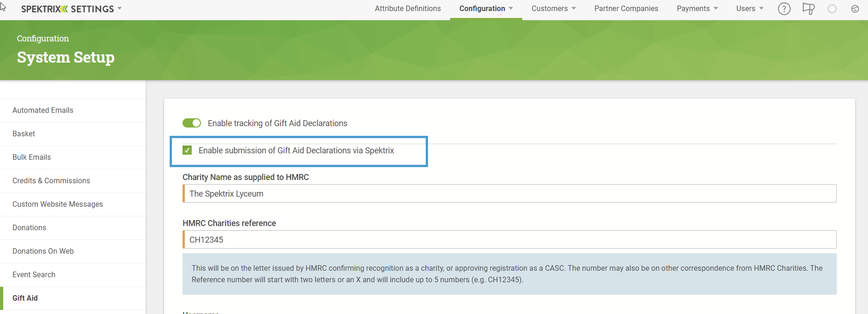Screen dimensions: 868x314
Task: Open the Customers dropdown menu
Action: 554,9
